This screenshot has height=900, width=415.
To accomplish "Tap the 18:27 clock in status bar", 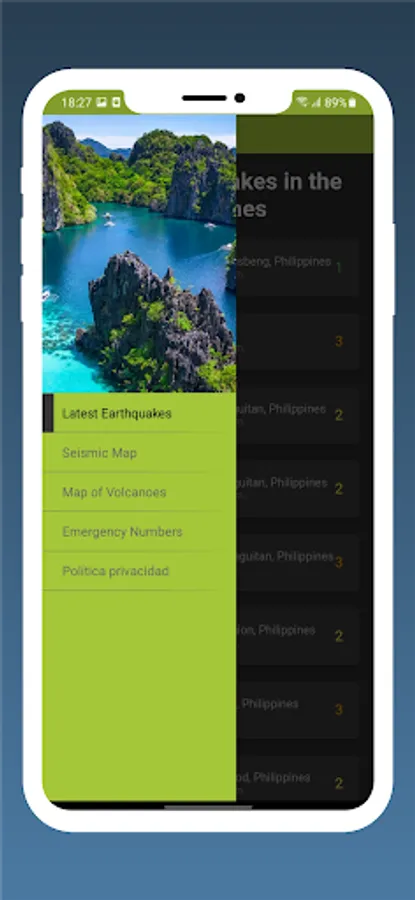I will (76, 103).
